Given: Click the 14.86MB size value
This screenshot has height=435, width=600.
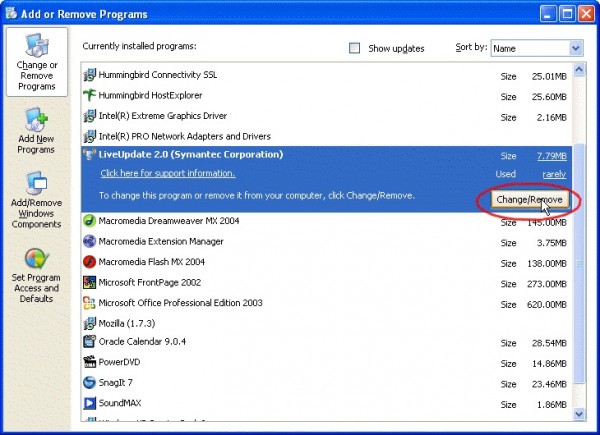Looking at the screenshot, I should point(549,364).
